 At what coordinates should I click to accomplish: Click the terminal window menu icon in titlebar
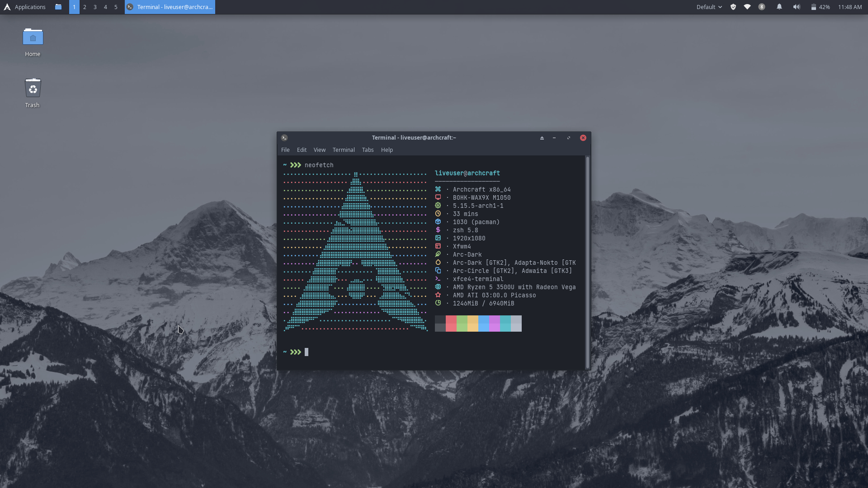[x=284, y=138]
